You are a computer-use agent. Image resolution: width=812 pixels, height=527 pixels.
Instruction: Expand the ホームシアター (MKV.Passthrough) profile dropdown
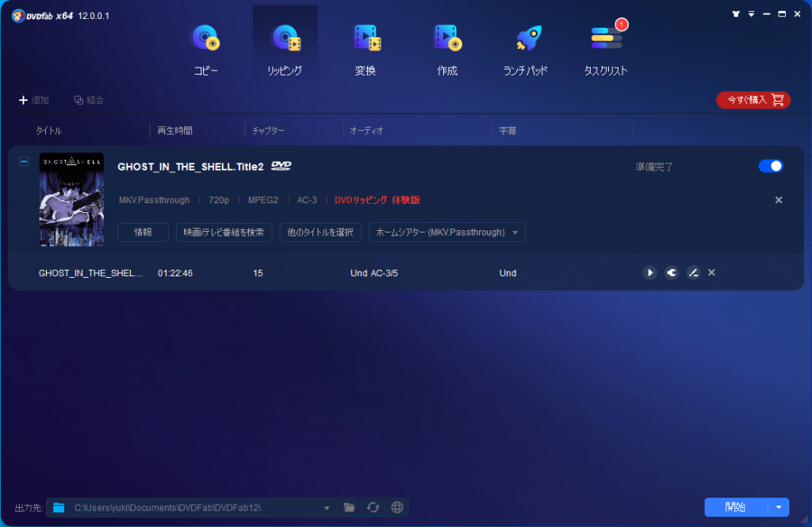(446, 233)
